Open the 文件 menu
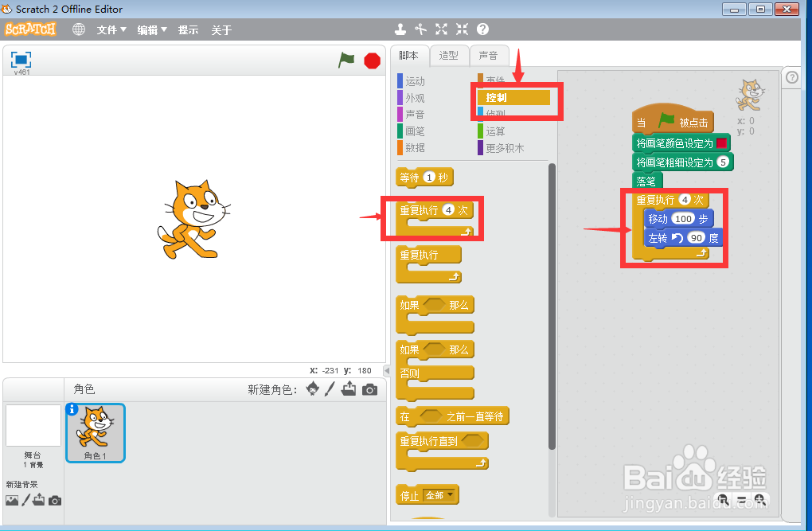The height and width of the screenshot is (531, 812). [x=111, y=30]
